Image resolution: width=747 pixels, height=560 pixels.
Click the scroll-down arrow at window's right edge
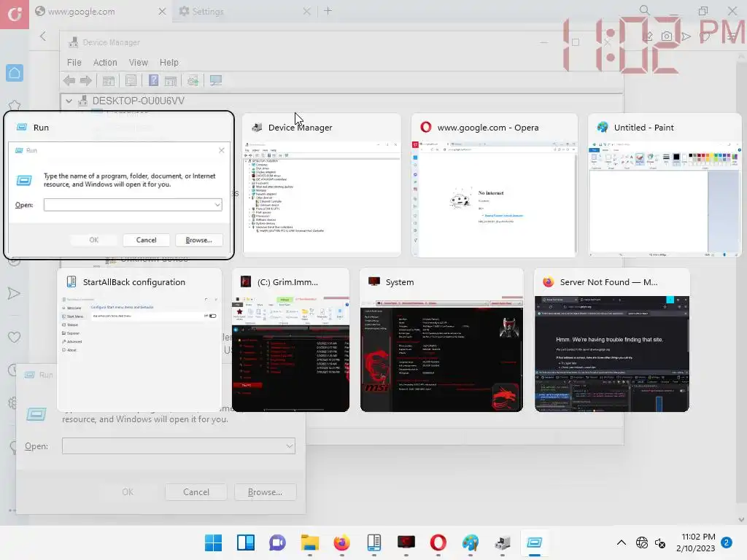point(741,519)
